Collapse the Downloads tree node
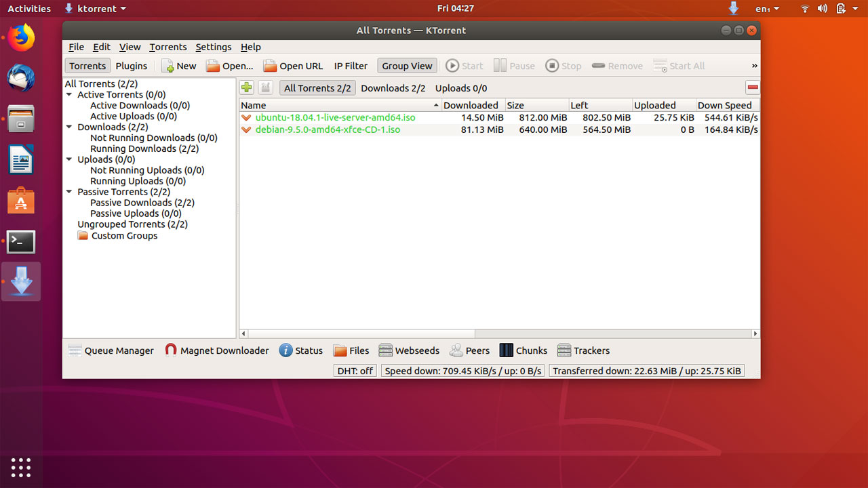 coord(69,127)
